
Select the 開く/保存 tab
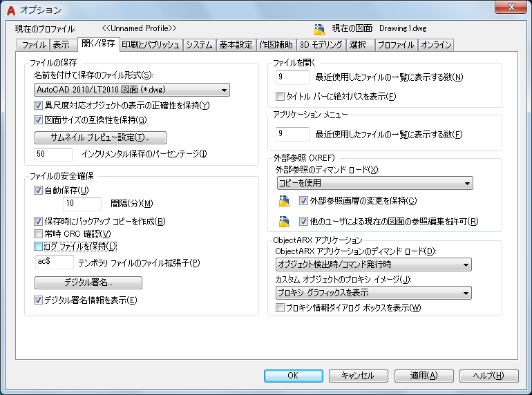click(x=98, y=44)
